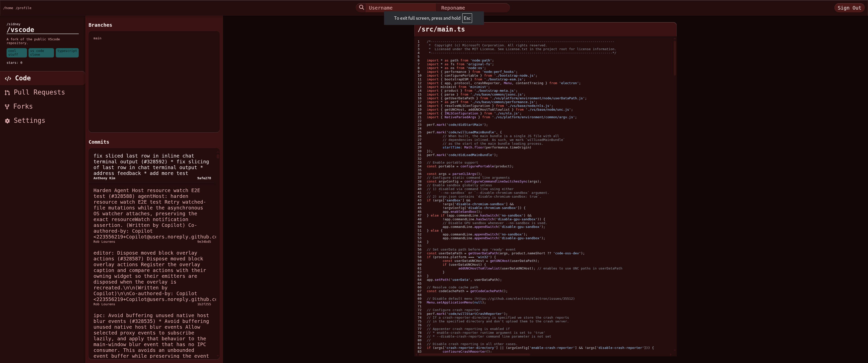Select the 'cool stuff' tag
The image size is (868, 363).
(16, 52)
